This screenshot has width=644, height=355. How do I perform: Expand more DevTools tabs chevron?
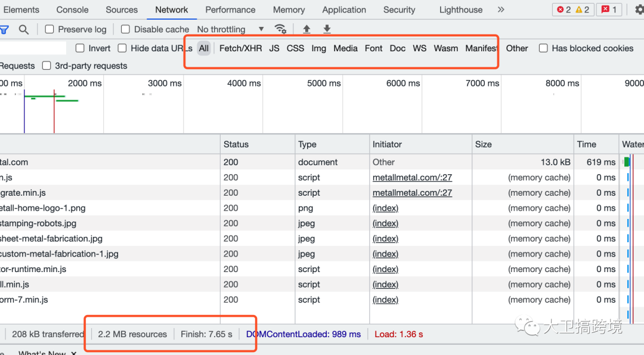pos(501,10)
